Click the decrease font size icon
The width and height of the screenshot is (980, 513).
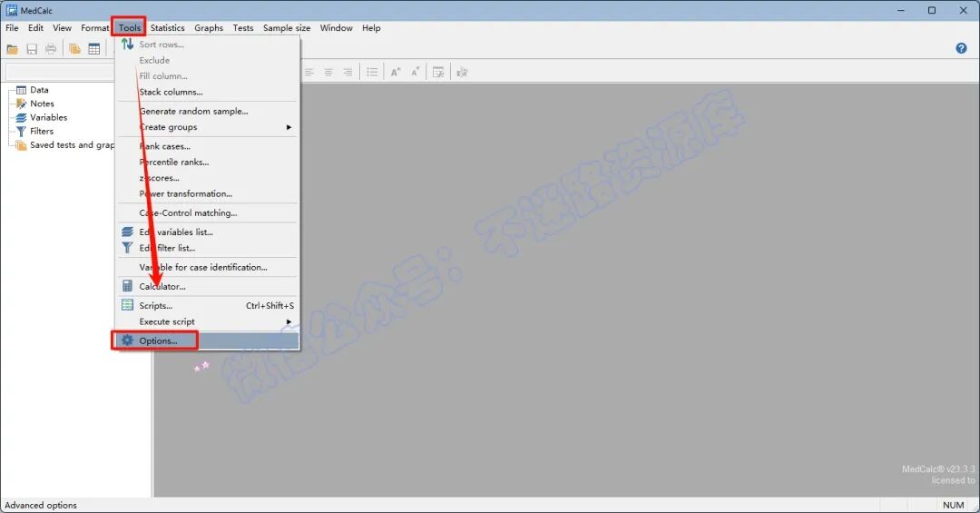415,72
